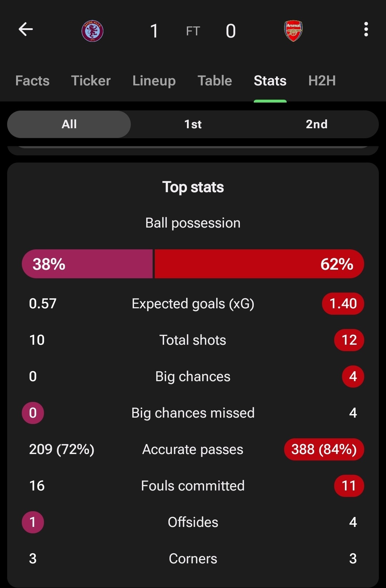386x588 pixels.
Task: Tap Aston Villa's Offsides value badge
Action: point(33,522)
